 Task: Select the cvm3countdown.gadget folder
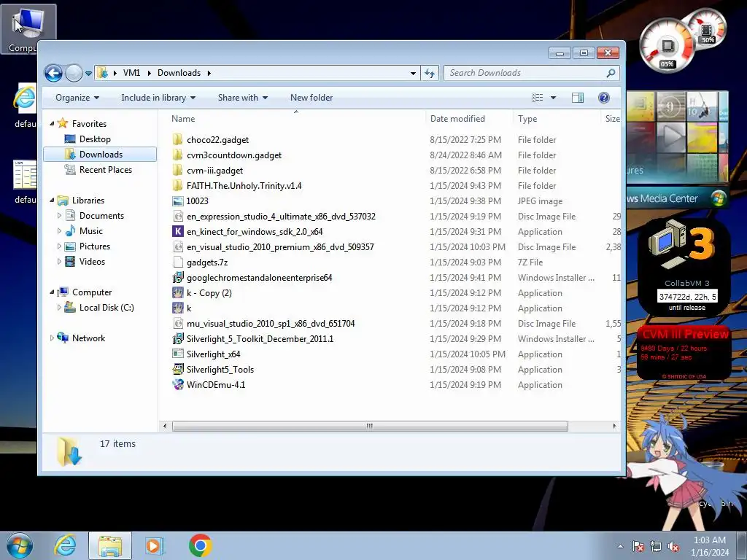[234, 155]
